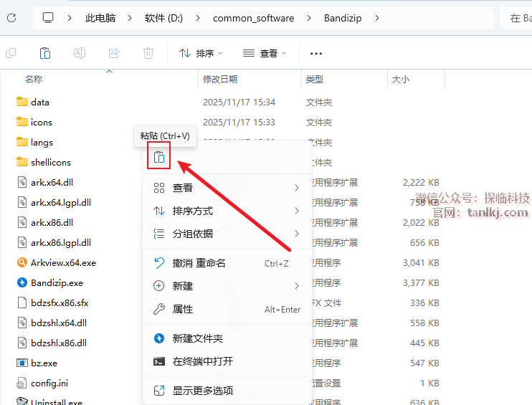Viewport: 532px width, 405px height.
Task: Select 属性 in the context menu
Action: [x=183, y=309]
